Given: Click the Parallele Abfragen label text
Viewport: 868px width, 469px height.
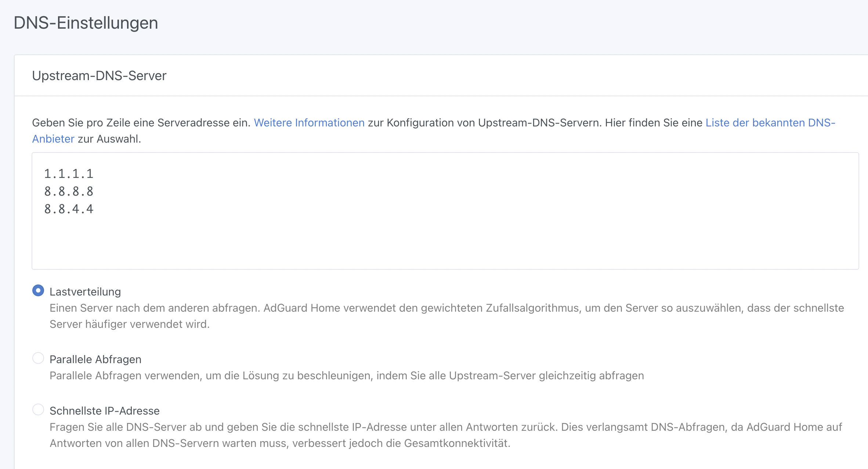Looking at the screenshot, I should click(95, 359).
